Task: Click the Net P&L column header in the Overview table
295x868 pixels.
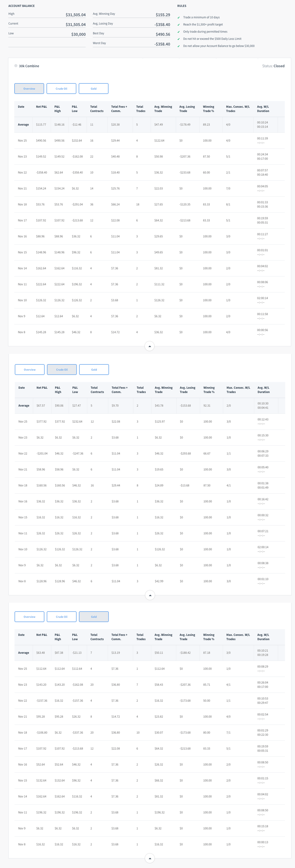Action: (x=41, y=107)
